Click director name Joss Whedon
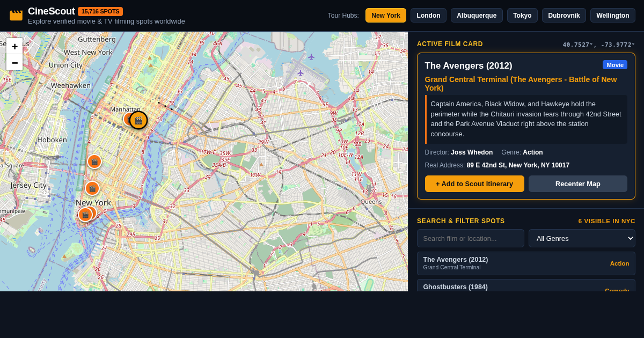The image size is (644, 338). tap(472, 152)
